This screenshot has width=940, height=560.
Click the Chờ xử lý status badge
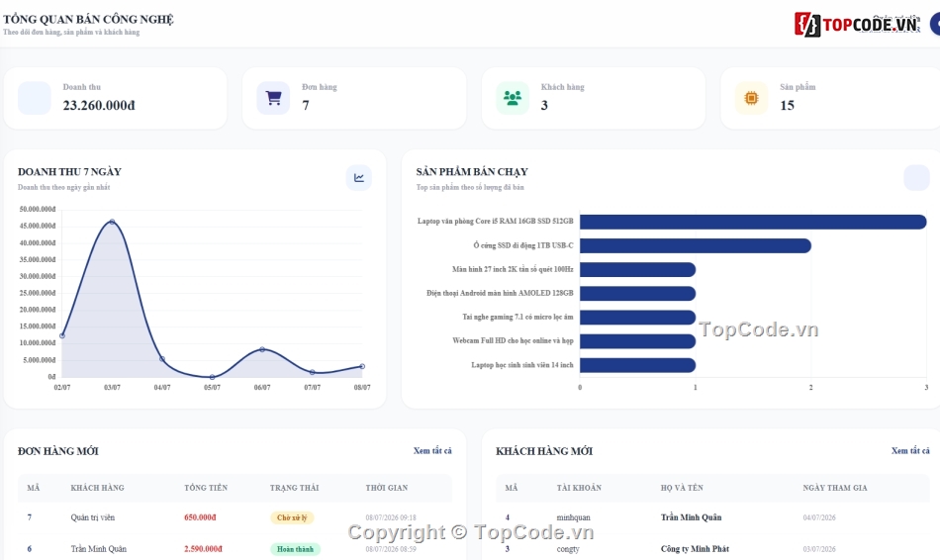pyautogui.click(x=292, y=517)
